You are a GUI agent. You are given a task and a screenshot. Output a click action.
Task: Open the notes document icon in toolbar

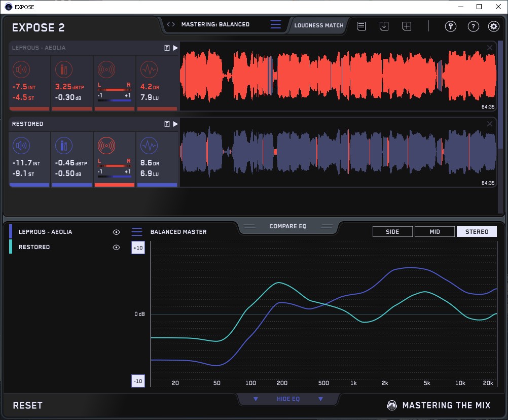pyautogui.click(x=361, y=26)
